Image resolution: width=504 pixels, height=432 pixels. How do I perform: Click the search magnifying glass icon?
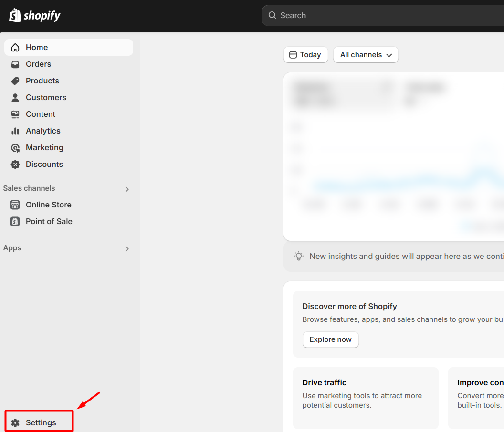point(272,15)
